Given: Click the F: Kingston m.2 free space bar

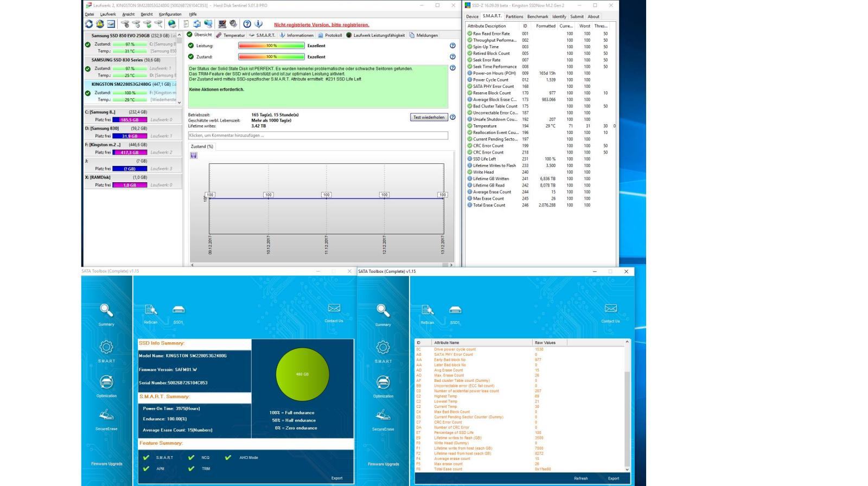Looking at the screenshot, I should point(130,152).
